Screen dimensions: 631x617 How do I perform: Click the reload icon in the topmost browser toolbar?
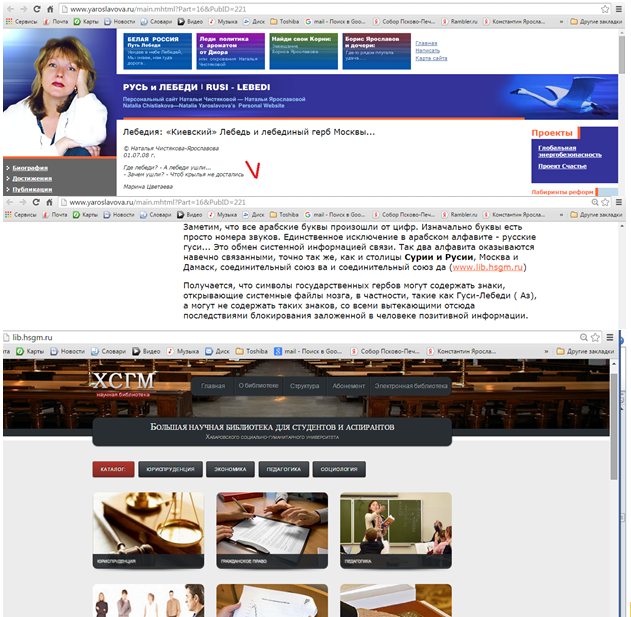pos(37,9)
